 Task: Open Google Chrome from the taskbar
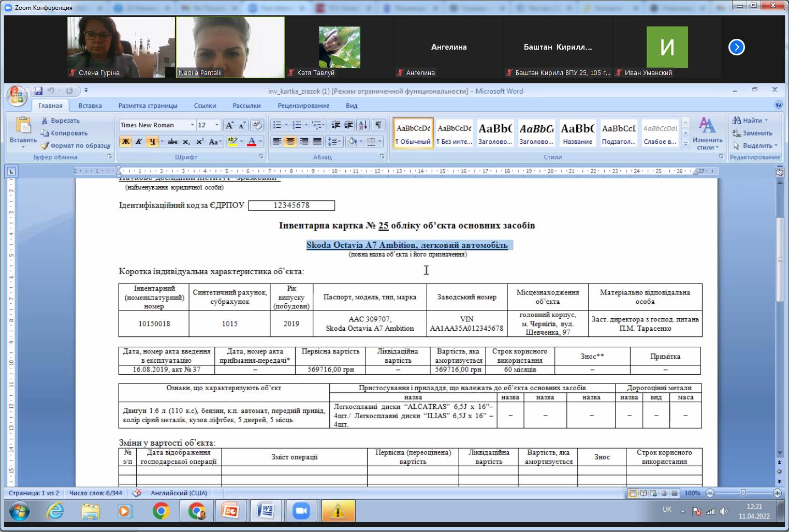tap(161, 511)
